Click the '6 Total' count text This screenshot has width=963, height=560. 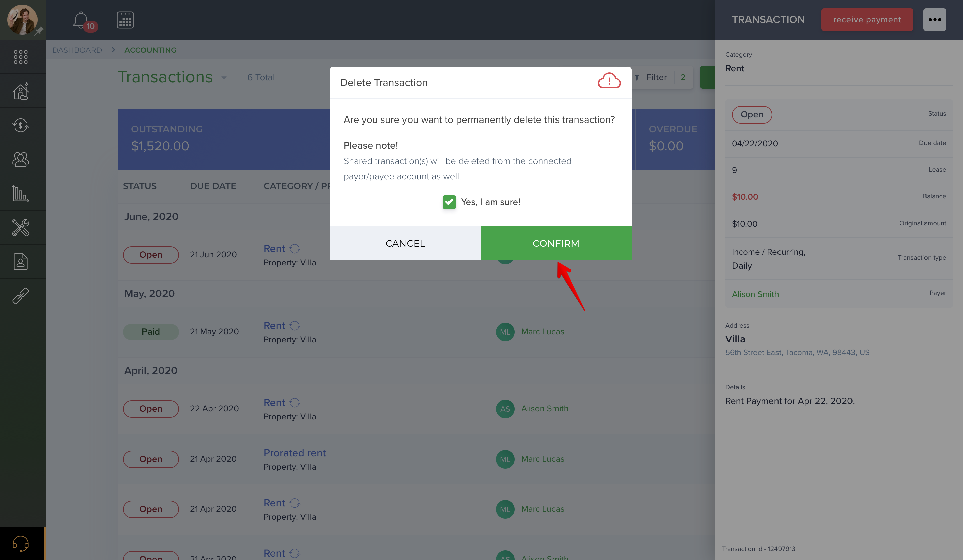[261, 78]
